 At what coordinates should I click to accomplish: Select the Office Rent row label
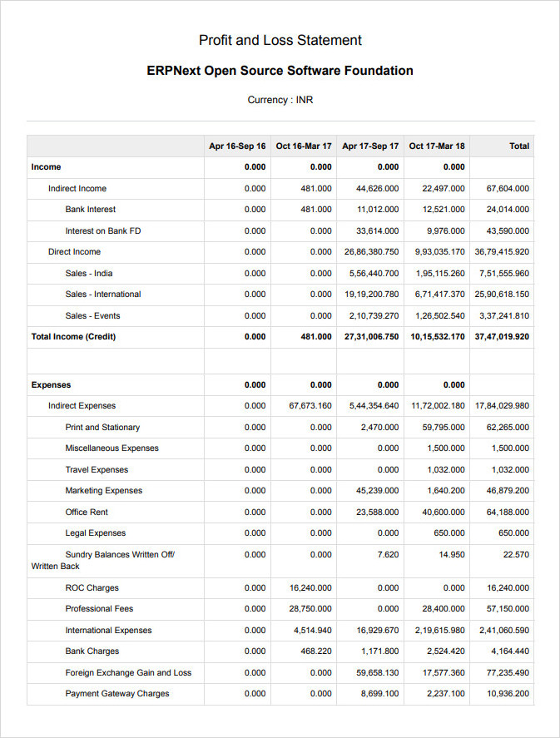(x=87, y=512)
